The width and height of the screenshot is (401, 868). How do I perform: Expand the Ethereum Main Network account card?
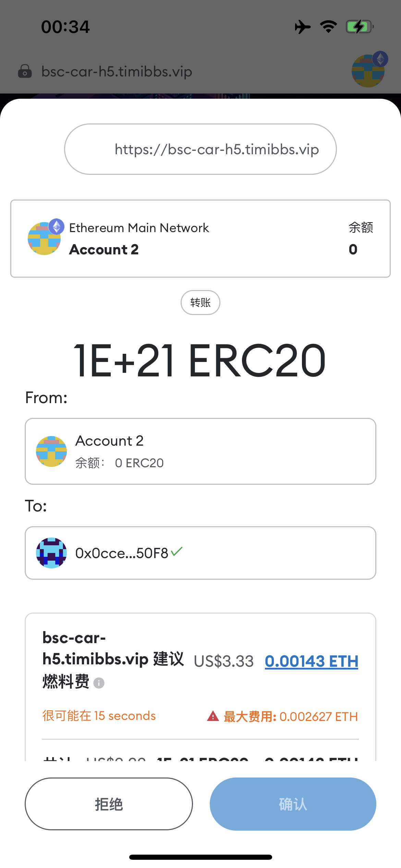200,238
